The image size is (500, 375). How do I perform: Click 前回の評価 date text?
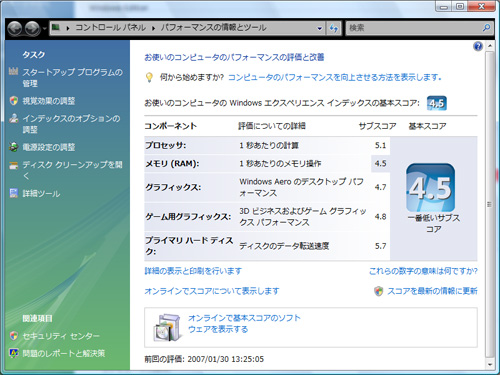(204, 359)
